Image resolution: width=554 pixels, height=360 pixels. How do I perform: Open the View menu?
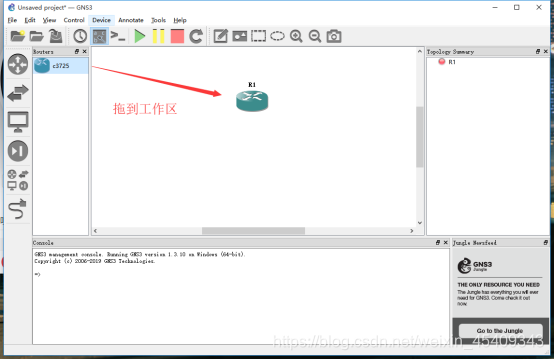[x=49, y=20]
